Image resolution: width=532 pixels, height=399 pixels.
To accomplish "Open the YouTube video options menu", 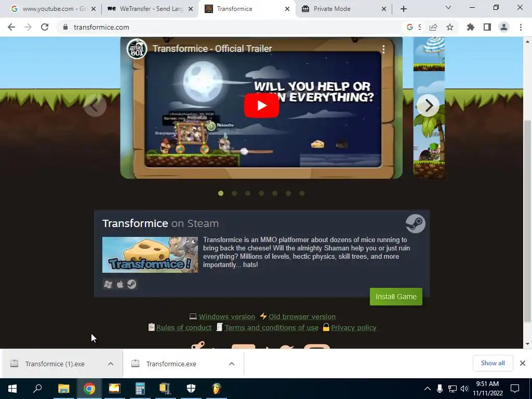I will pyautogui.click(x=383, y=49).
